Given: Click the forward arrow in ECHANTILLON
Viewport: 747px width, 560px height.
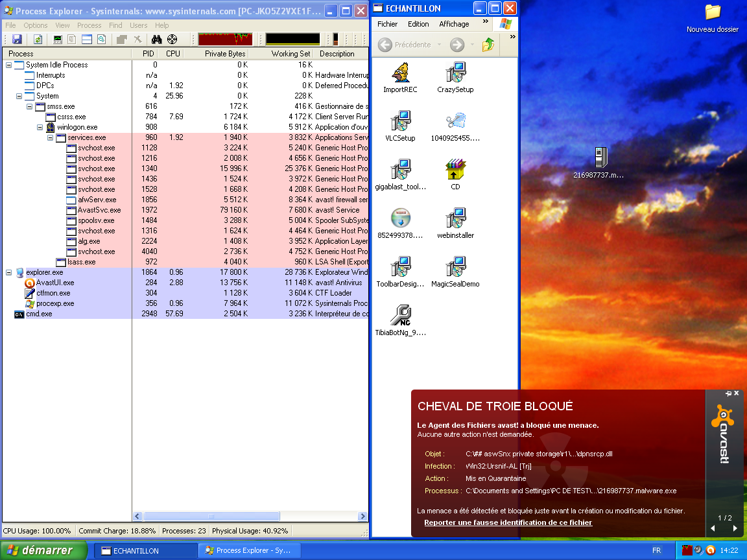Looking at the screenshot, I should pos(457,45).
